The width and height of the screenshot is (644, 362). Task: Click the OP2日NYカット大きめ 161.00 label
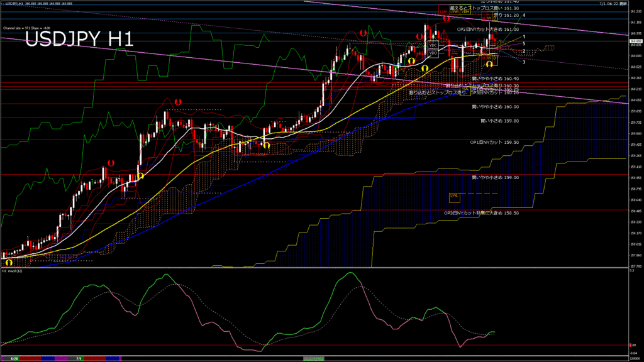(x=487, y=30)
